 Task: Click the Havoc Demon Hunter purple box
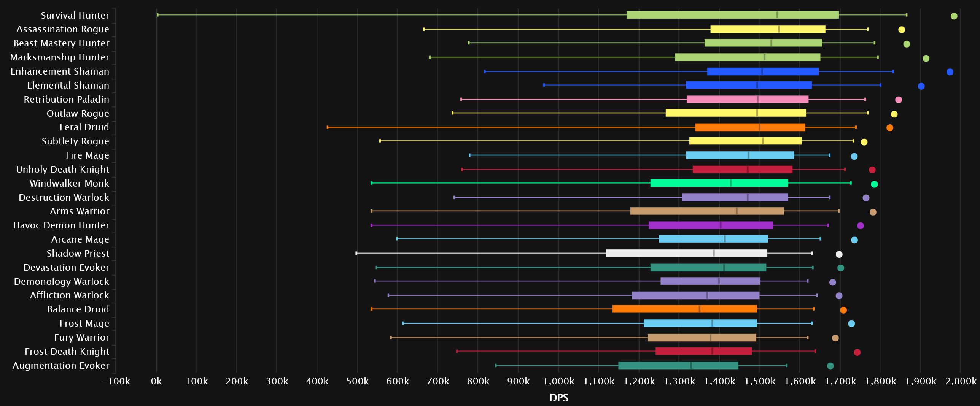[711, 225]
